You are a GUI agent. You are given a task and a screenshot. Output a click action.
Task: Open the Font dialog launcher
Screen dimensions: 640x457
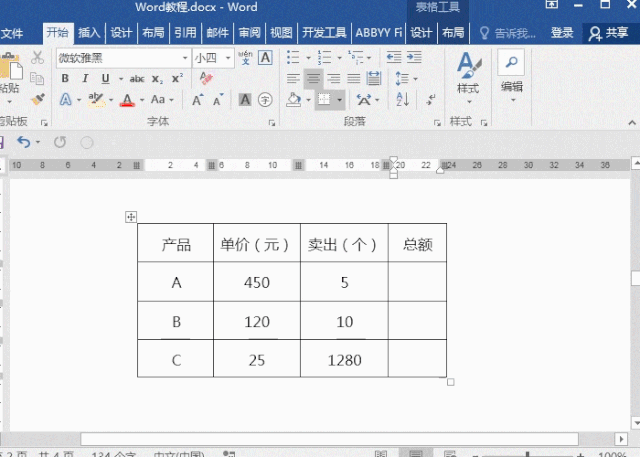click(272, 123)
